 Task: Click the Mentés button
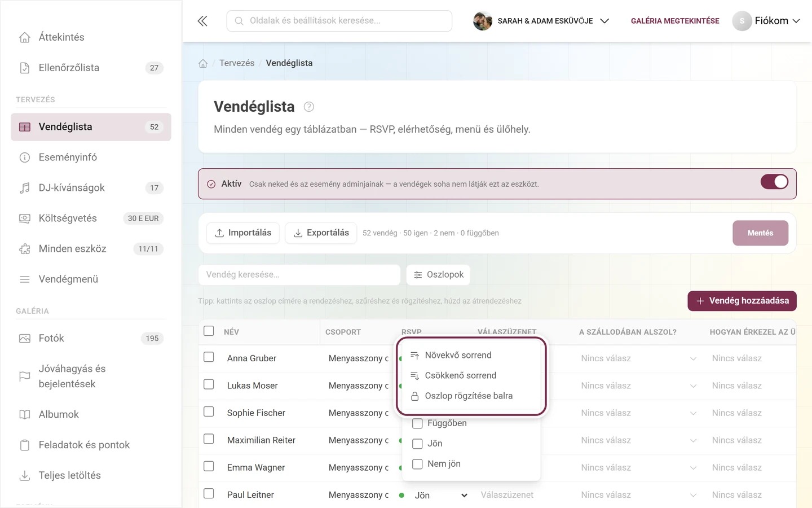click(x=760, y=233)
